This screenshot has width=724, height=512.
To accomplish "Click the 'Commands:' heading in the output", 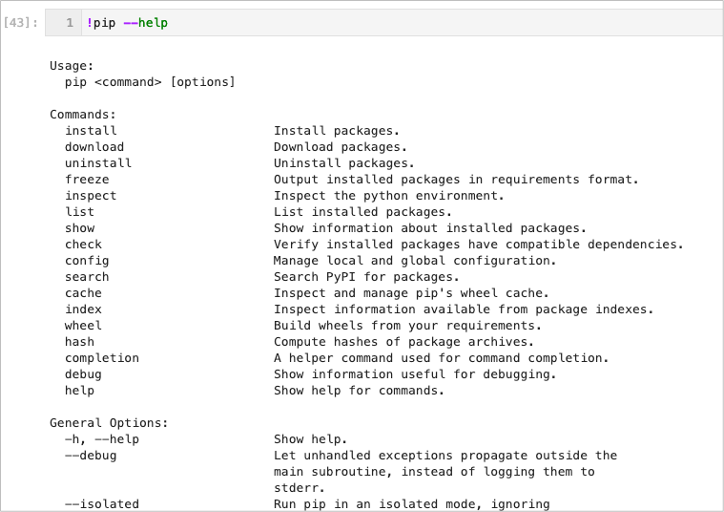I will tap(83, 115).
